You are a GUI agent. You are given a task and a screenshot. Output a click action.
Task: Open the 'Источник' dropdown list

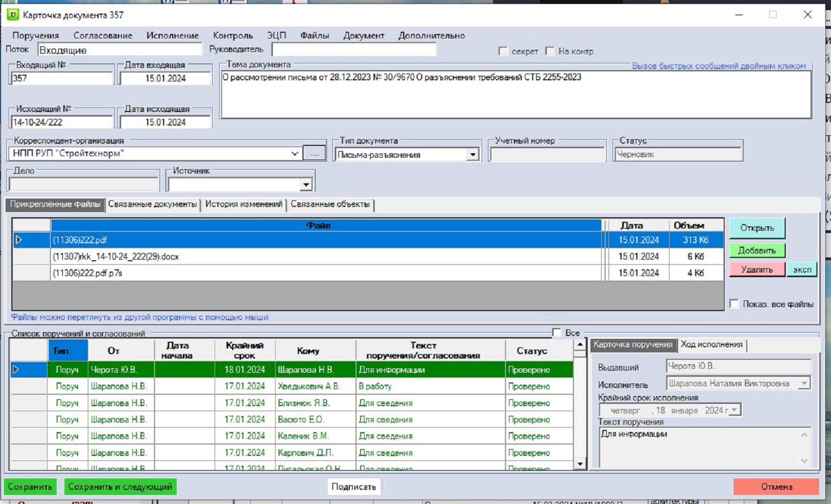click(306, 184)
